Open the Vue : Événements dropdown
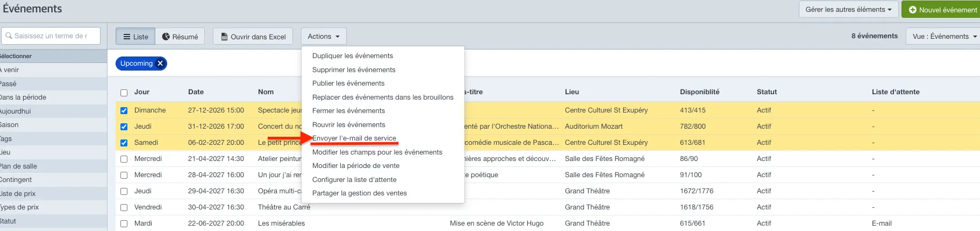Viewport: 980px width, 231px height. (x=943, y=37)
